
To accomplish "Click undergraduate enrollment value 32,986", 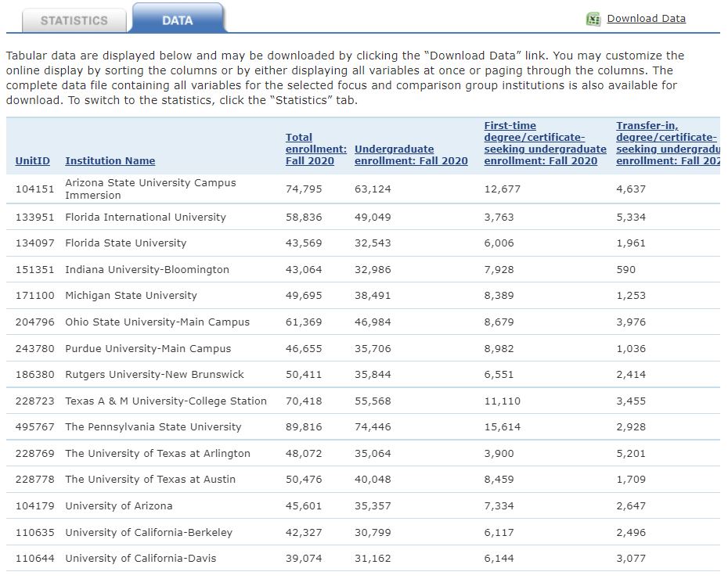I will 373,270.
